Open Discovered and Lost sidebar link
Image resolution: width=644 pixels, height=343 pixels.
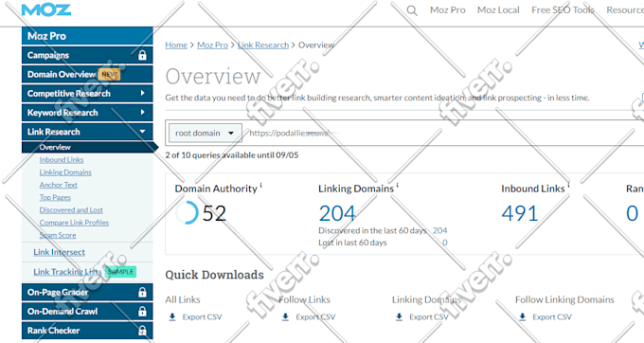coord(71,210)
